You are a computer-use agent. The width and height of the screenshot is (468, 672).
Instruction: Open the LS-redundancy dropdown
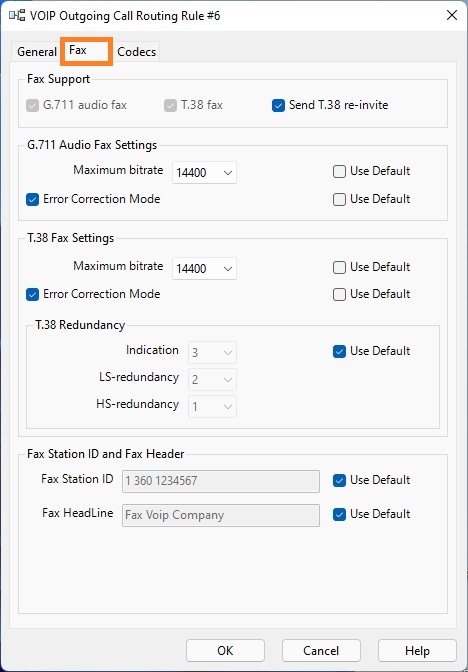pyautogui.click(x=213, y=380)
